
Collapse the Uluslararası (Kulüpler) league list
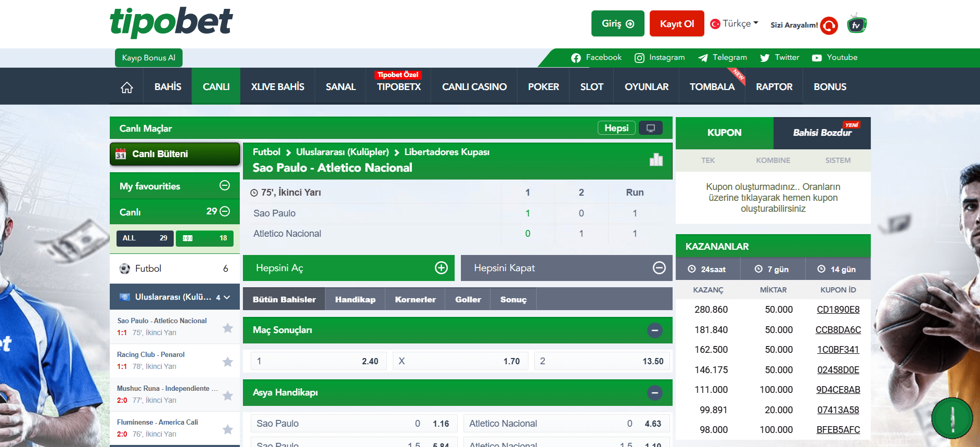(x=226, y=297)
